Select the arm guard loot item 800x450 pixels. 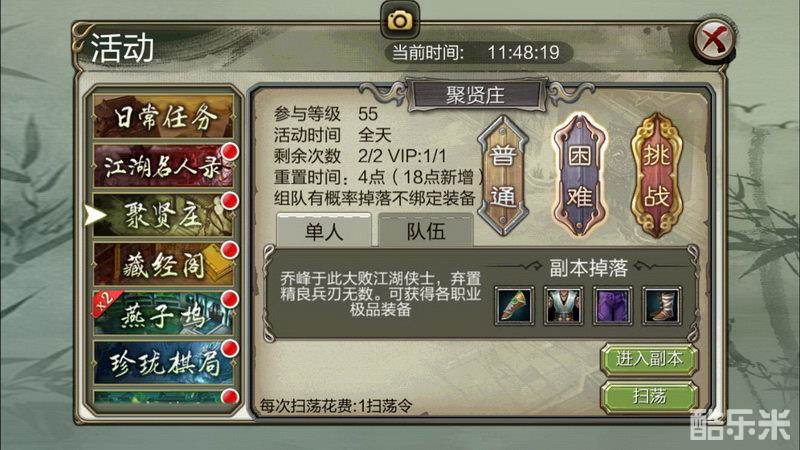click(x=514, y=306)
